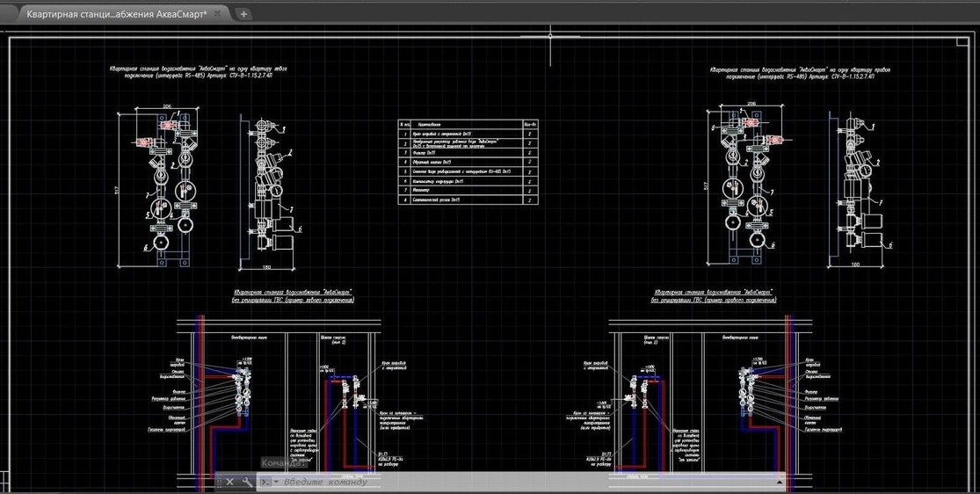The width and height of the screenshot is (980, 494).
Task: Open a new drawing tab with plus
Action: coord(243,14)
